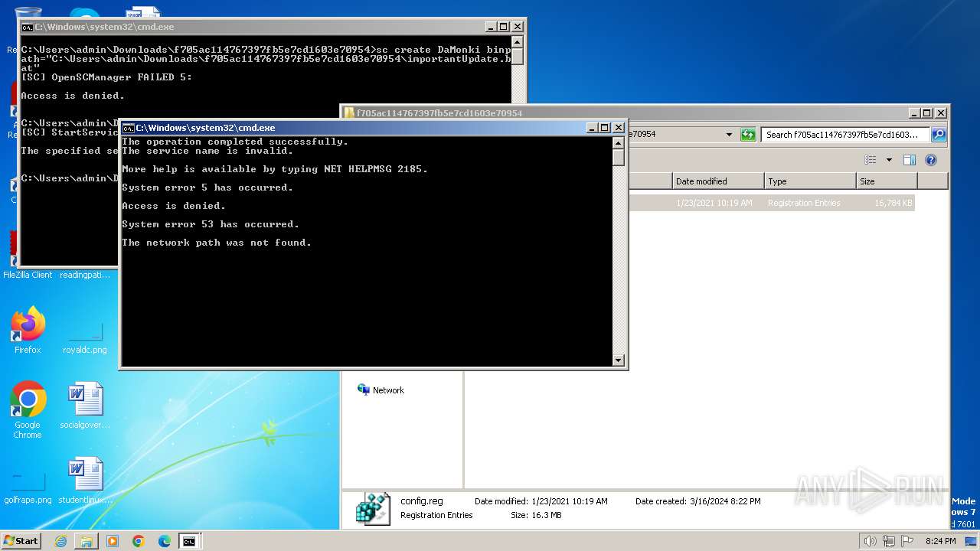Select the cmd.exe taskbar button
This screenshot has height=551, width=980.
[x=188, y=541]
